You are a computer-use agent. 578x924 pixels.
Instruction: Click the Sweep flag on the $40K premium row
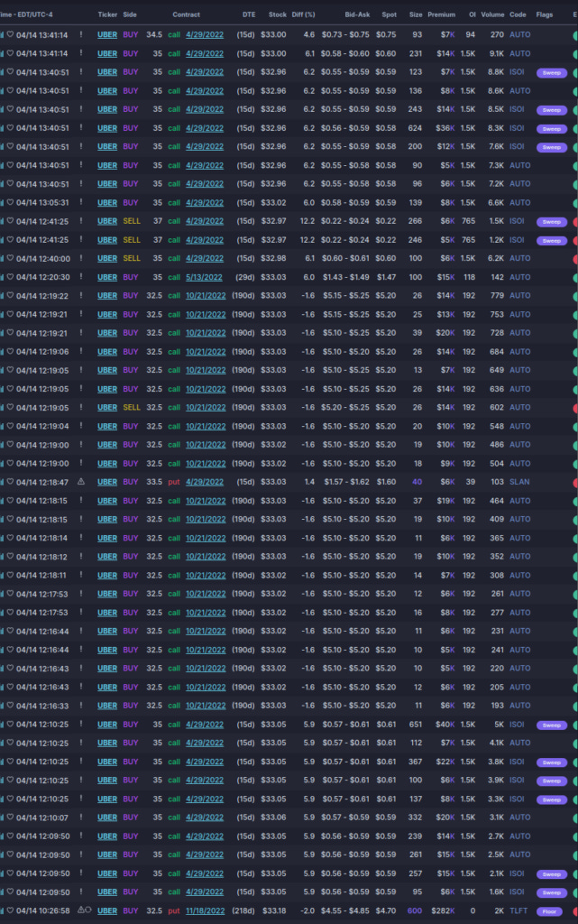pyautogui.click(x=552, y=725)
